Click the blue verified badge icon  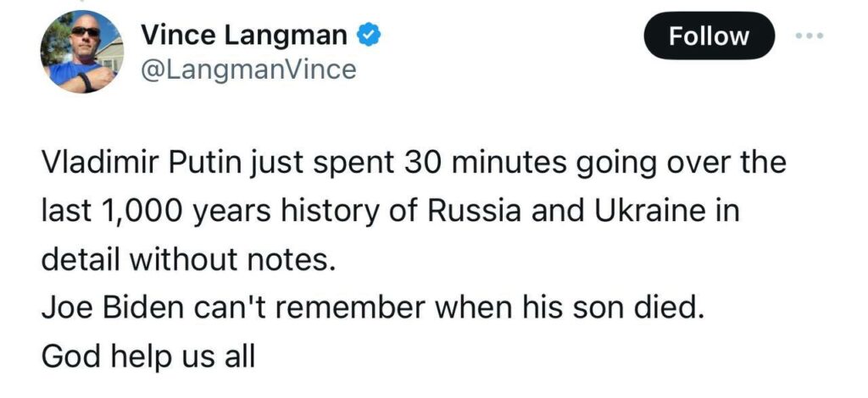click(x=369, y=36)
